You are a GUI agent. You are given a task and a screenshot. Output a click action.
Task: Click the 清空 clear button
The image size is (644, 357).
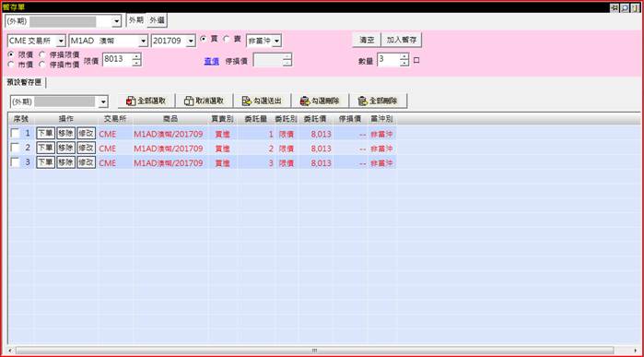tap(367, 40)
